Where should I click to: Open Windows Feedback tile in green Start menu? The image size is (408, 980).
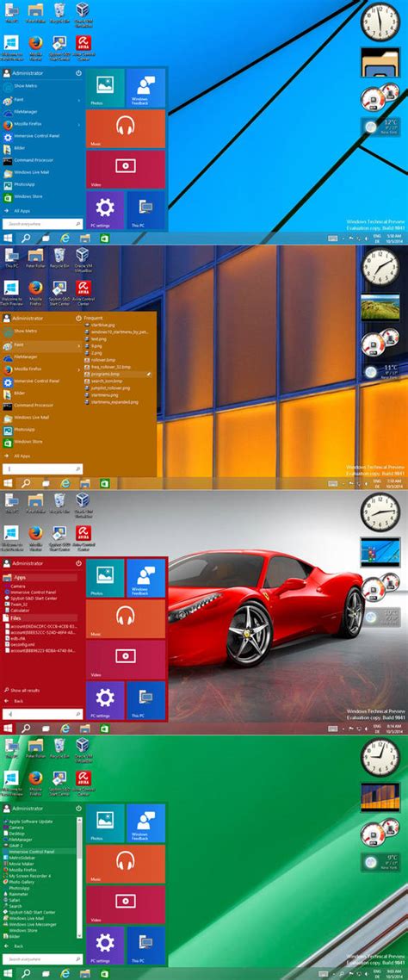coord(145,823)
